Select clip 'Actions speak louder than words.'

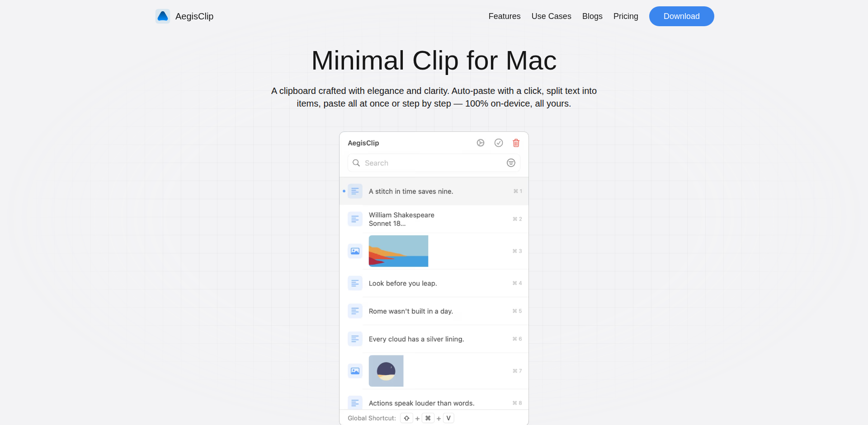pos(434,400)
